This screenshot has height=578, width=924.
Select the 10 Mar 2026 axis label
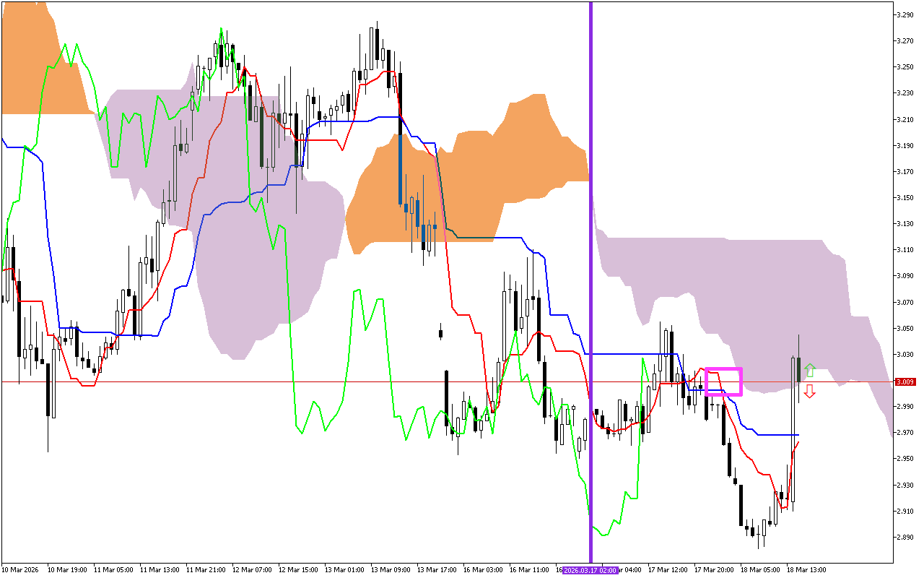click(x=19, y=569)
